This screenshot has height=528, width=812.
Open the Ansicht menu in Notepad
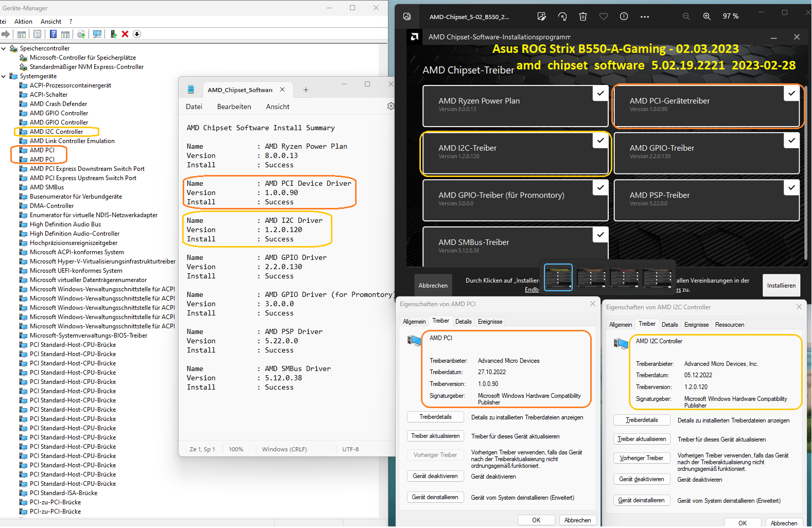[x=278, y=107]
